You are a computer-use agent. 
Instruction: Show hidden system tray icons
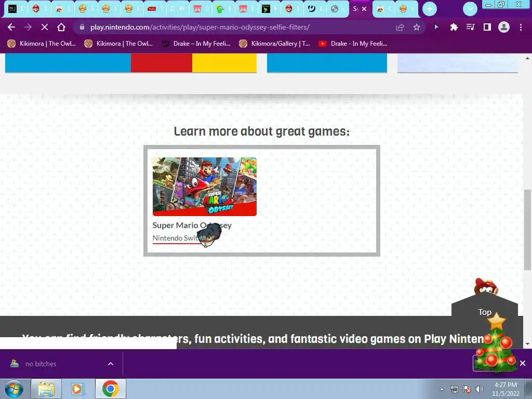coord(442,389)
